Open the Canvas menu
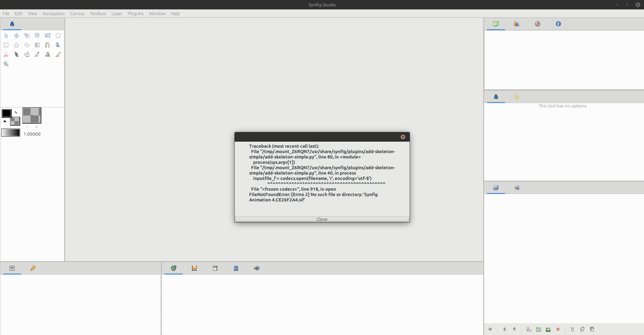 77,13
